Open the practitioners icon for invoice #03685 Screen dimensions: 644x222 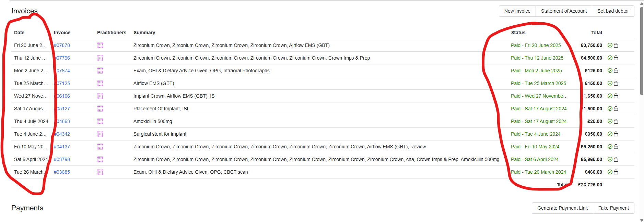pyautogui.click(x=100, y=172)
